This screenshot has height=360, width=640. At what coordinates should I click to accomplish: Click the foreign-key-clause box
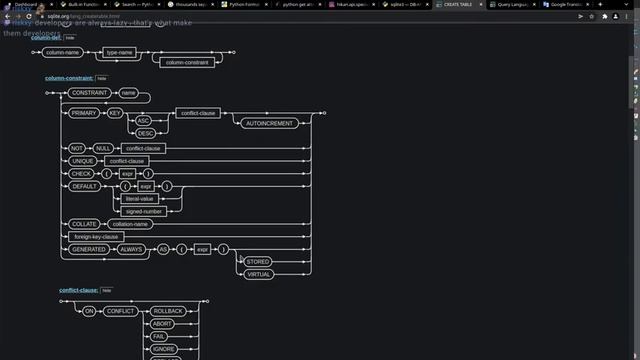coord(96,237)
